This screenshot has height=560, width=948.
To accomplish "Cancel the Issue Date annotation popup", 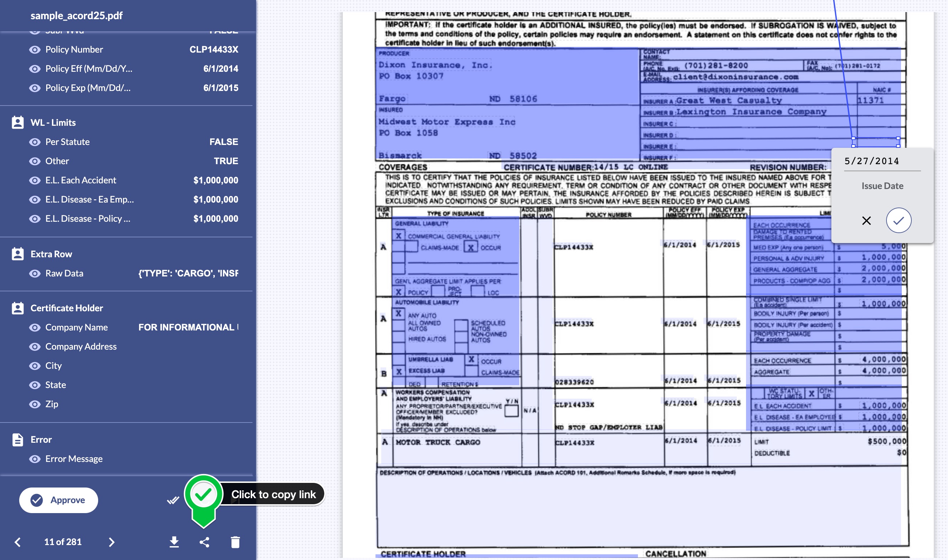I will coord(867,221).
